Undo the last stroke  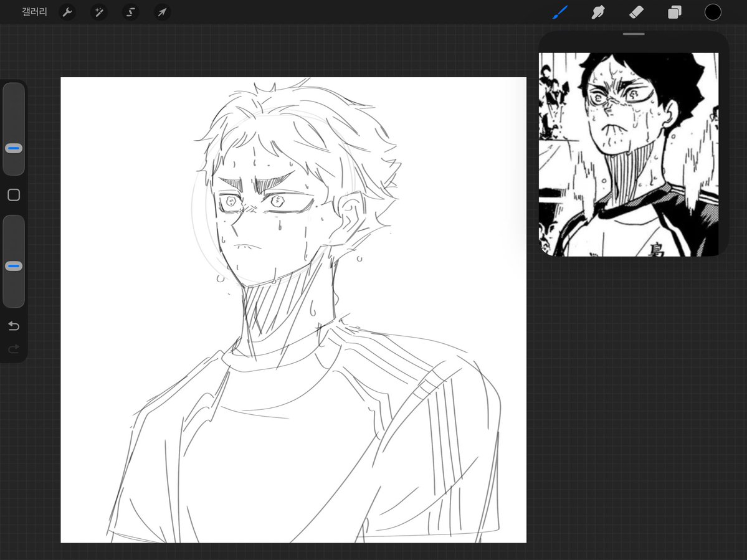[14, 326]
